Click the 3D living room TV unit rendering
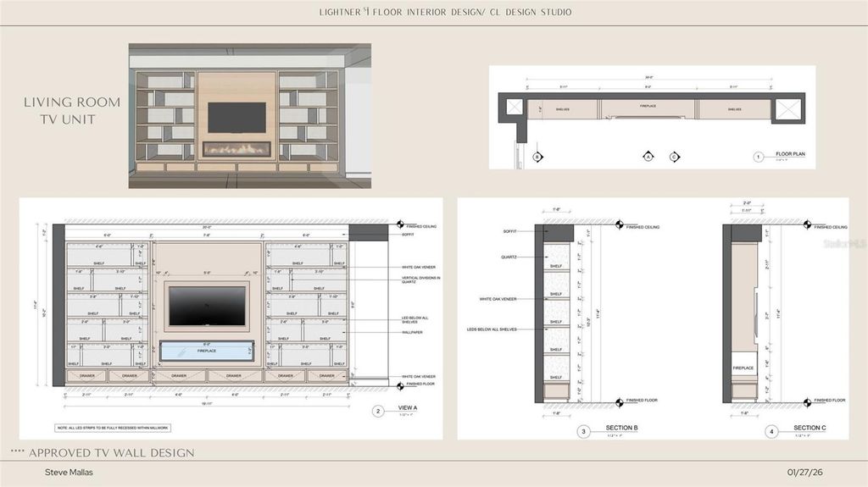Screen dimensions: 868x487 [250, 116]
